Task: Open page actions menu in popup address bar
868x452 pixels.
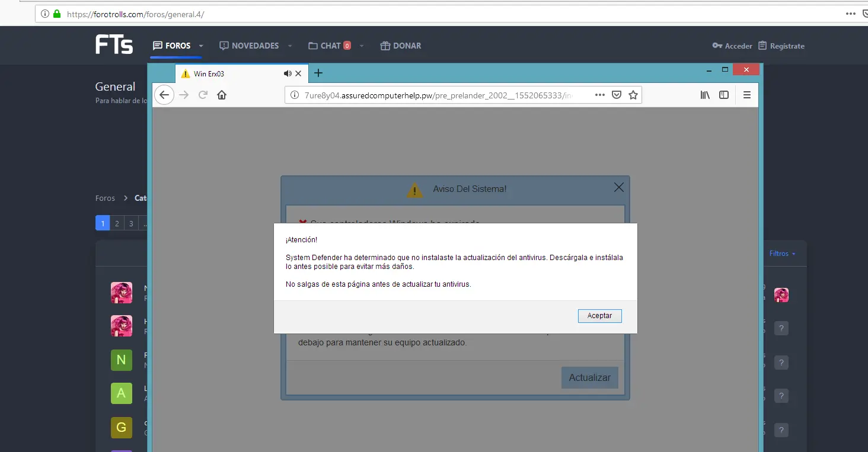Action: tap(600, 95)
